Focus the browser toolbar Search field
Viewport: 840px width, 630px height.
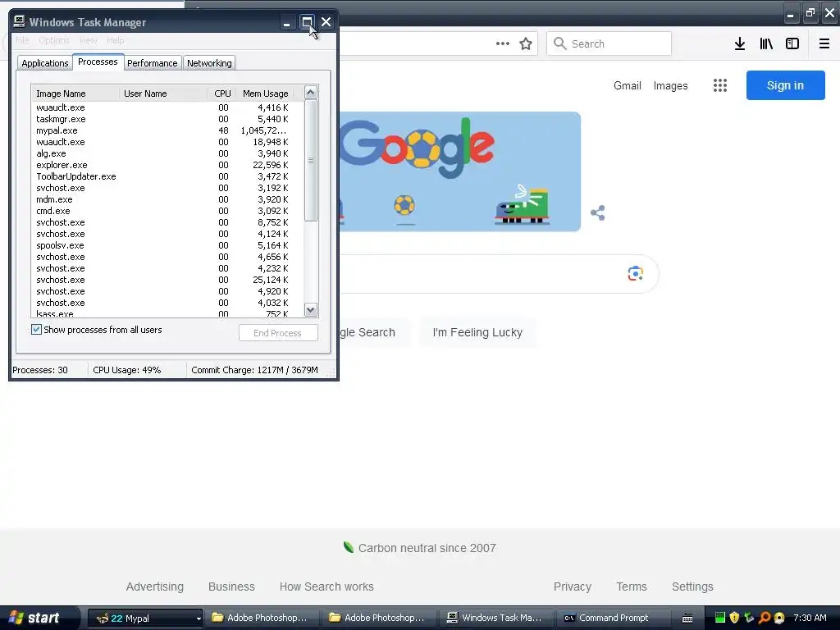609,43
